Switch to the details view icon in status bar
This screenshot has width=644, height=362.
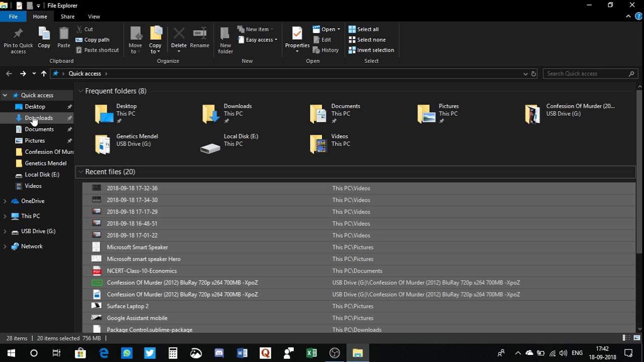tap(626, 338)
